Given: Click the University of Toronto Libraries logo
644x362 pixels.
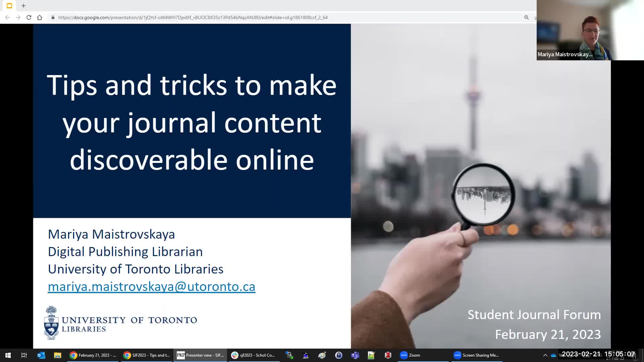Looking at the screenshot, I should (120, 323).
